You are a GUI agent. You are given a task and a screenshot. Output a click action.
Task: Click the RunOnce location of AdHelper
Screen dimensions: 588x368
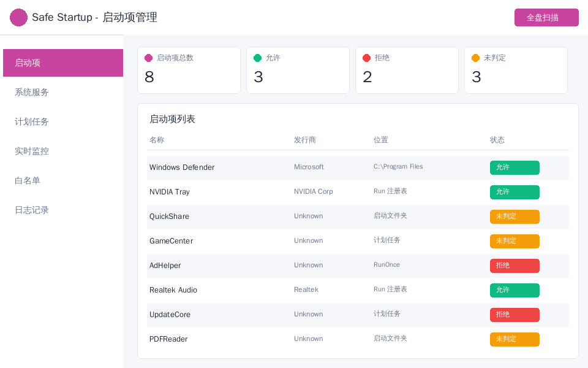tap(386, 265)
